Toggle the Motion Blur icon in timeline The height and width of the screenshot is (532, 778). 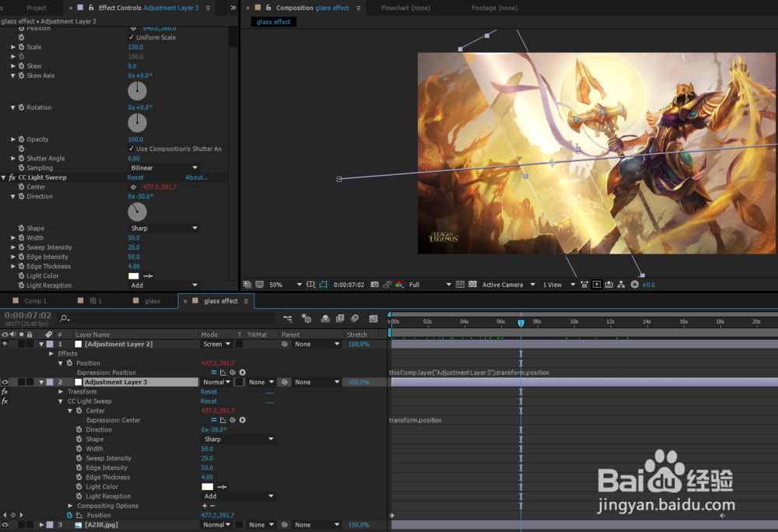pyautogui.click(x=355, y=318)
